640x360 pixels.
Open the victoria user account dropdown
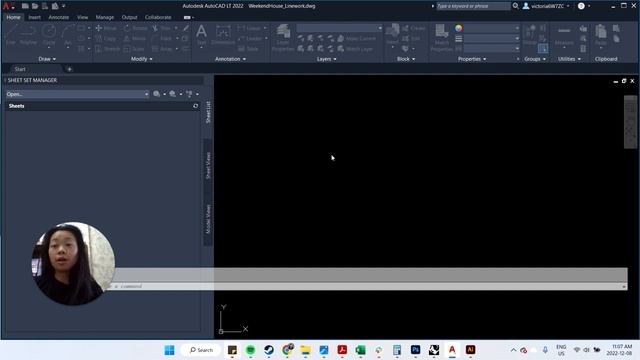[x=547, y=6]
